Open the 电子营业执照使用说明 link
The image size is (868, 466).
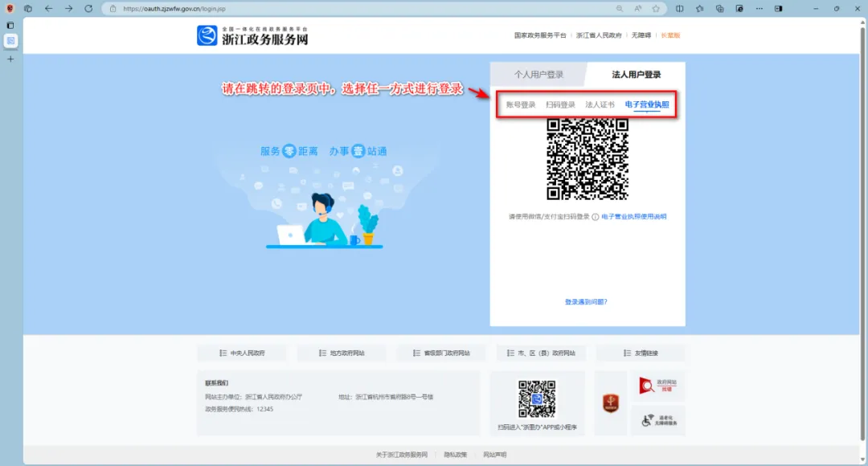pos(634,217)
